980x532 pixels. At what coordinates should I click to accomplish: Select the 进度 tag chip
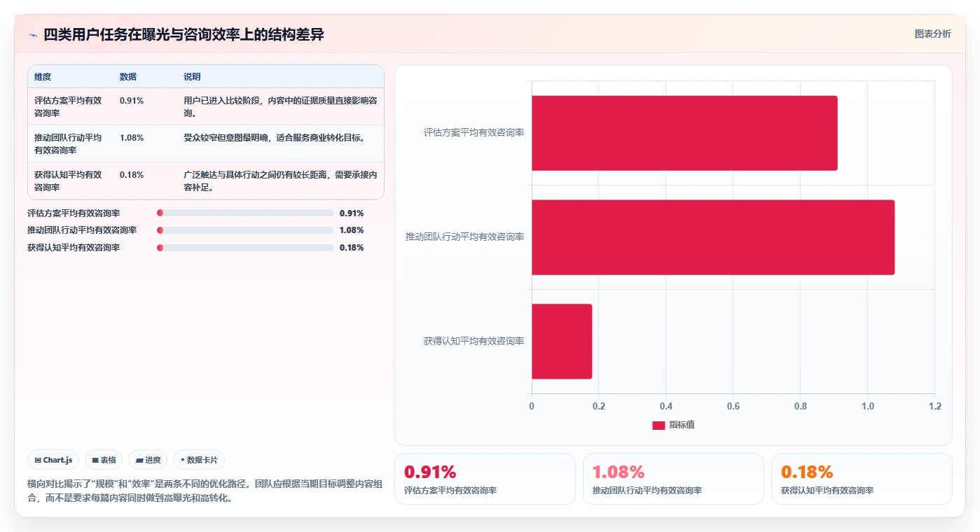148,460
